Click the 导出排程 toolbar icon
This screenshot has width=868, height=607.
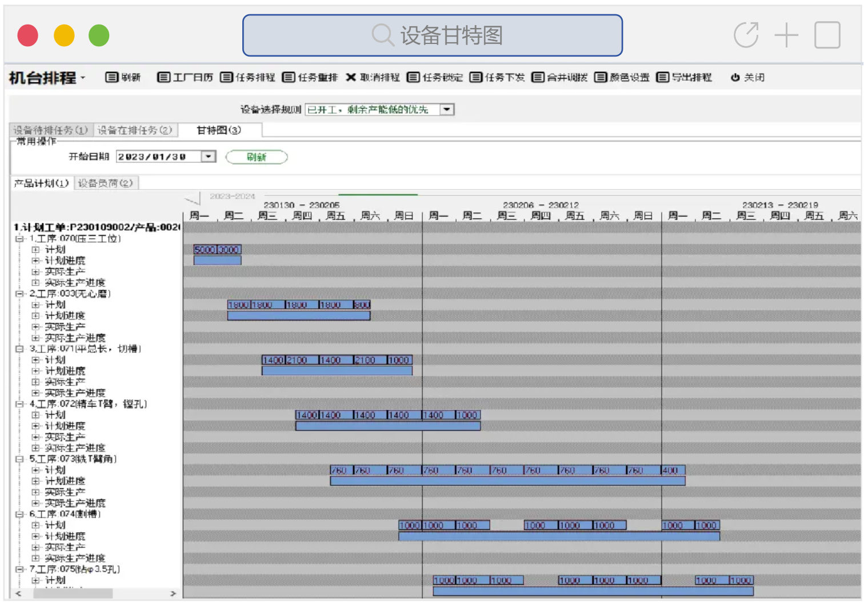point(662,77)
